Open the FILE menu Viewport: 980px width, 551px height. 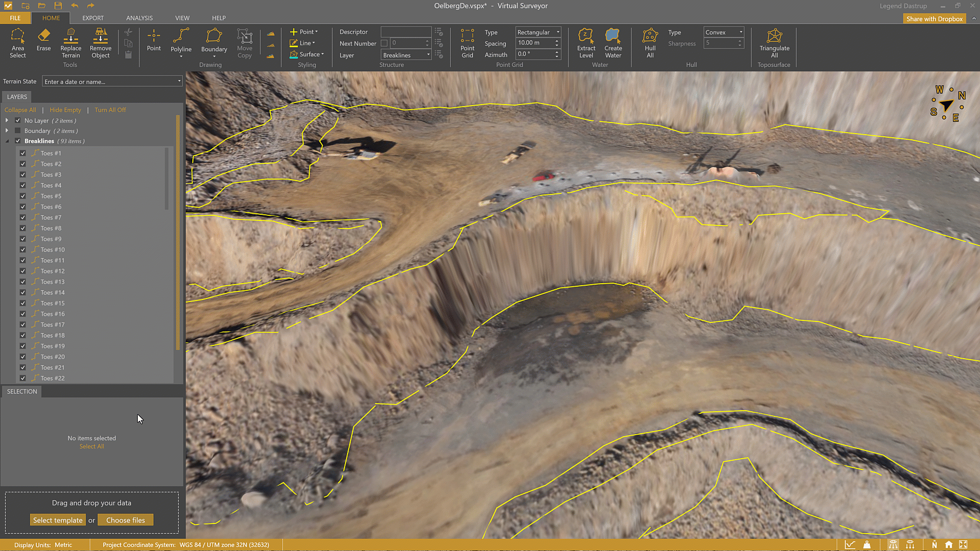(15, 18)
